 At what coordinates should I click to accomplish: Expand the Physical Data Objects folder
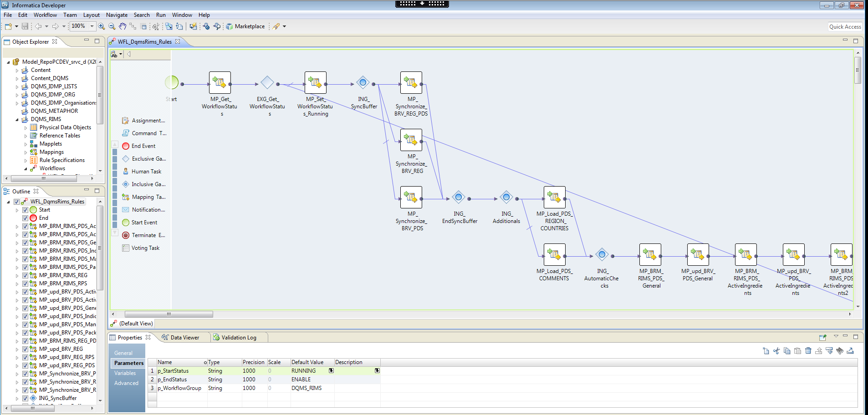[26, 128]
